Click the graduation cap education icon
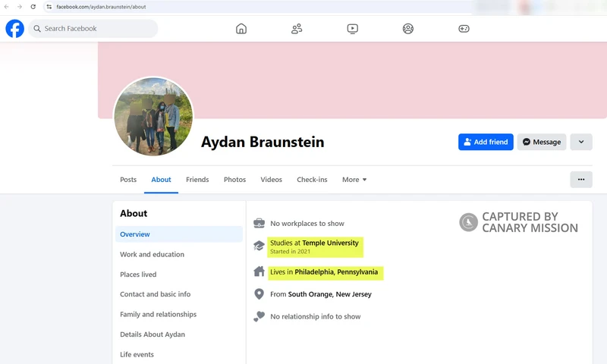The height and width of the screenshot is (364, 607). pos(259,245)
